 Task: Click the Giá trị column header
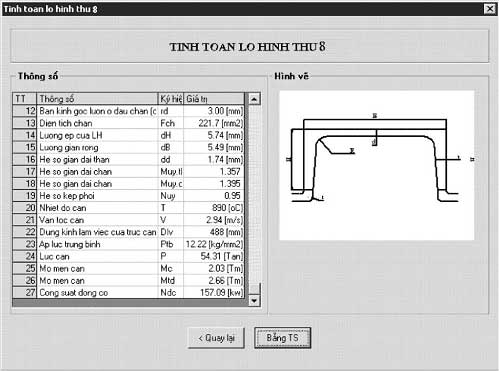pos(214,99)
